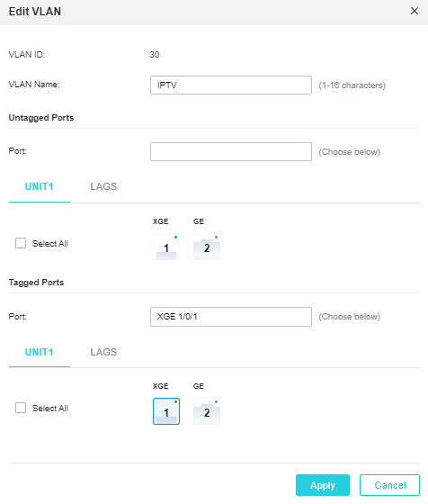The width and height of the screenshot is (428, 504).
Task: Select GE port 2 under Tagged Ports
Action: (207, 411)
